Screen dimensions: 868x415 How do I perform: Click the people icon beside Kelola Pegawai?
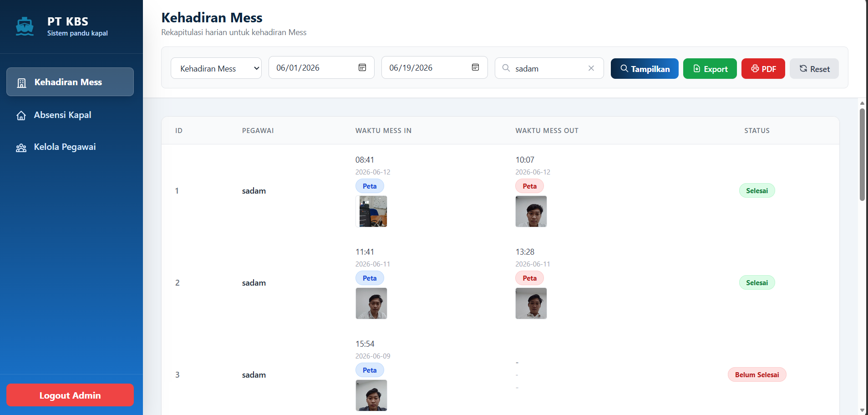click(21, 148)
